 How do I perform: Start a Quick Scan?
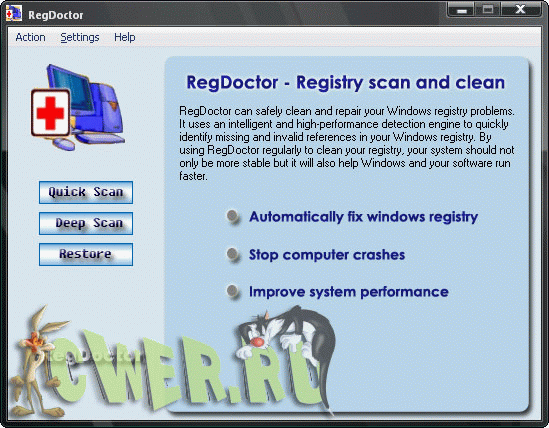coord(86,192)
